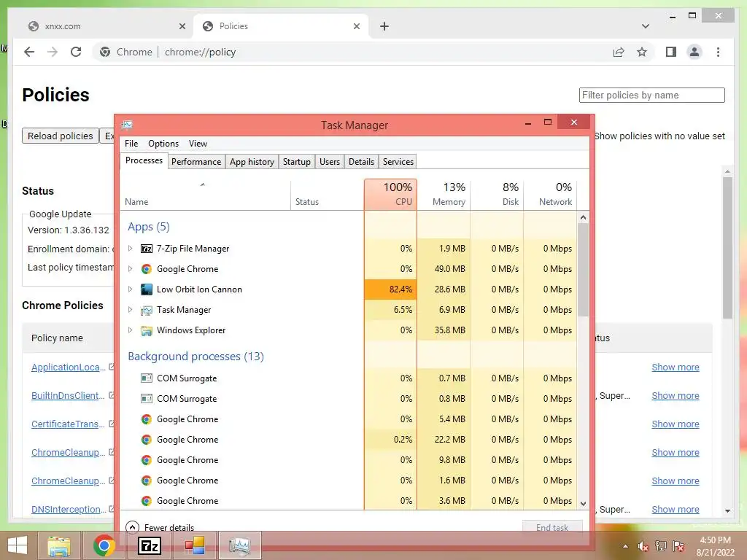This screenshot has height=560, width=747.
Task: Switch to the Startup tab
Action: click(x=297, y=161)
